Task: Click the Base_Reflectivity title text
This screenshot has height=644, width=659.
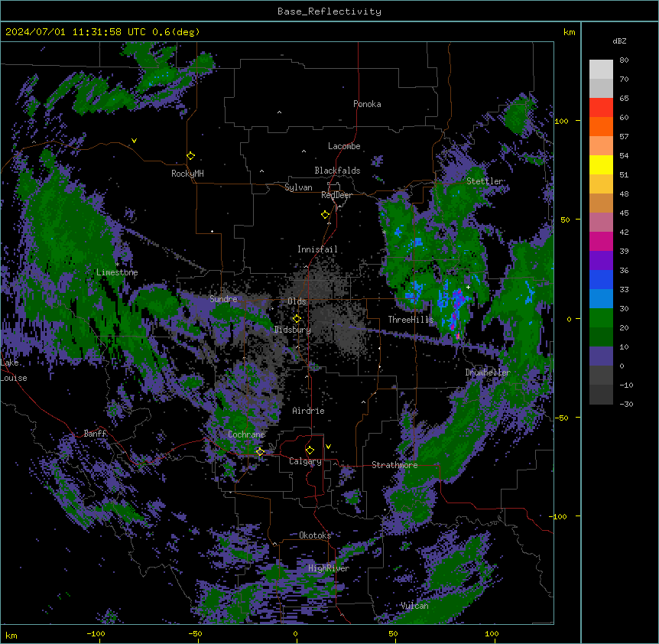Action: pos(329,11)
